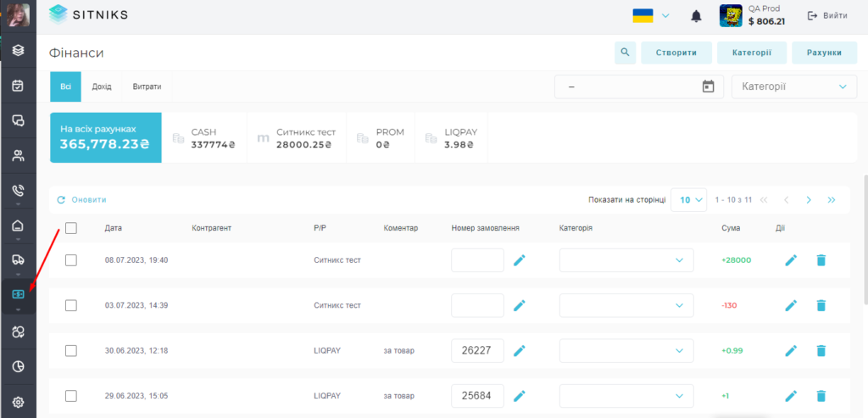Click the Категорії button in header
This screenshot has height=418, width=868.
(x=752, y=53)
